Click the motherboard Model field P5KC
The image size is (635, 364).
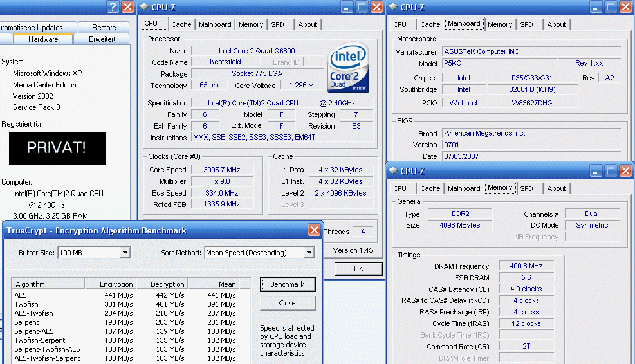click(x=499, y=63)
